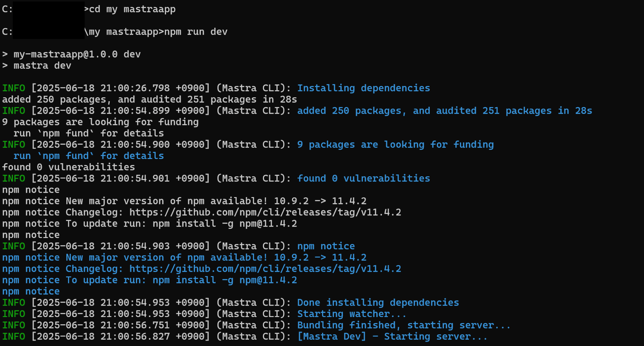Click white 'New major version of npm available' line
644x346 pixels.
click(x=184, y=201)
